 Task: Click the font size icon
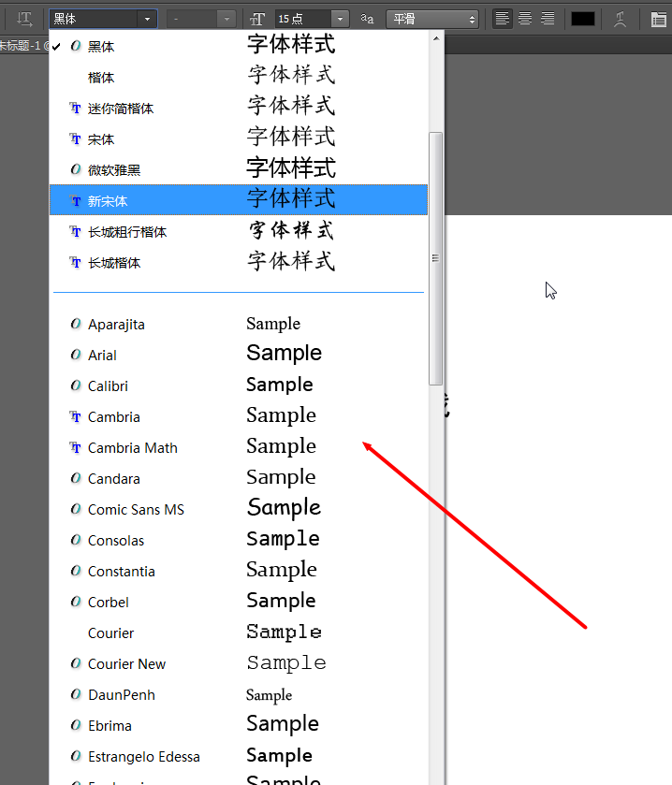point(256,19)
